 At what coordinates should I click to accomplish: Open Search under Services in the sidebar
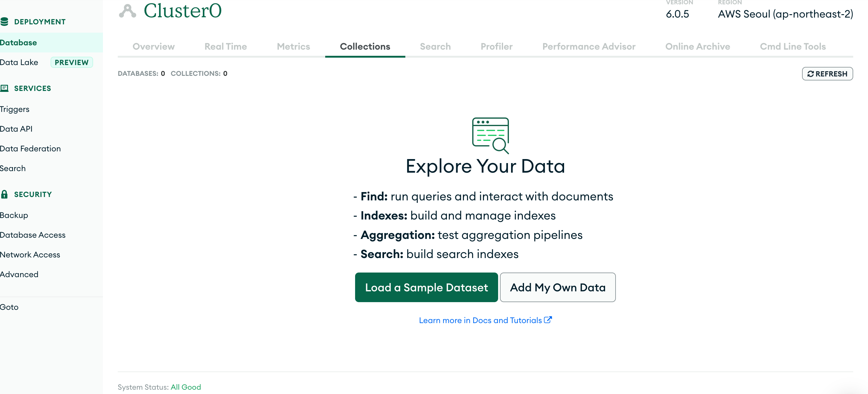(13, 168)
